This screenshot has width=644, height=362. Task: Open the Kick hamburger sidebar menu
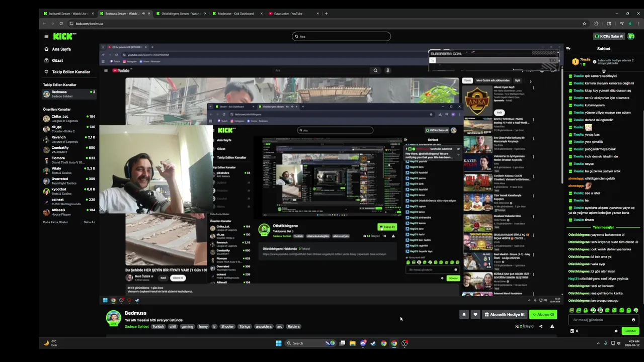click(x=46, y=36)
